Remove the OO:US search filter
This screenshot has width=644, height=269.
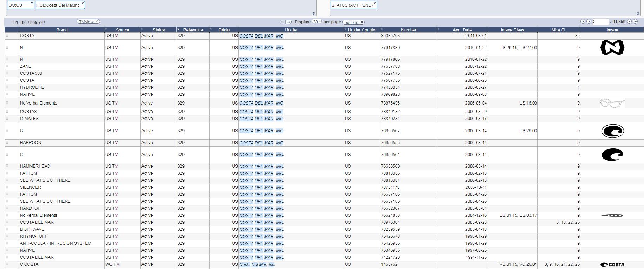click(x=32, y=4)
